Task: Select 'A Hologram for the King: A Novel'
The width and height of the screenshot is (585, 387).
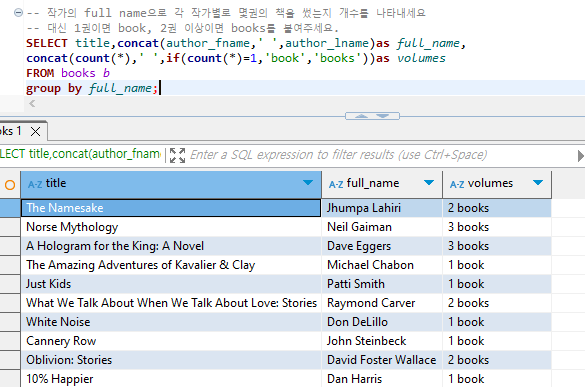Action: [x=171, y=246]
